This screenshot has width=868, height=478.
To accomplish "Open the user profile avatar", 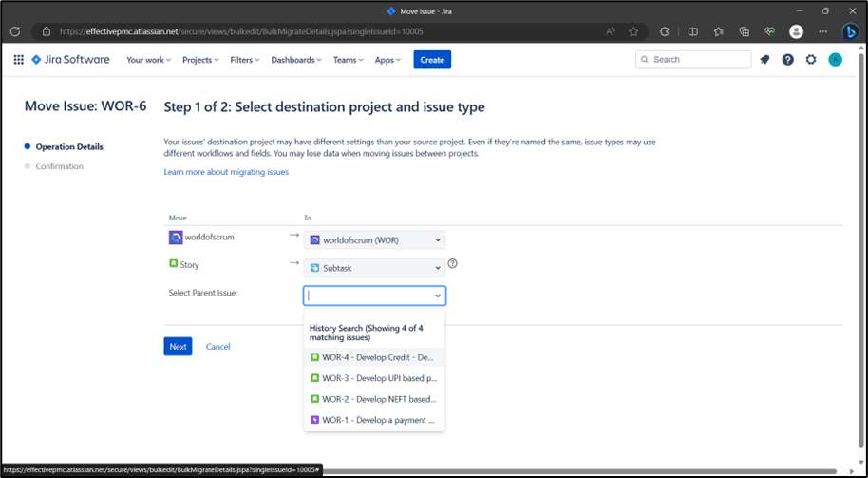I will [836, 60].
